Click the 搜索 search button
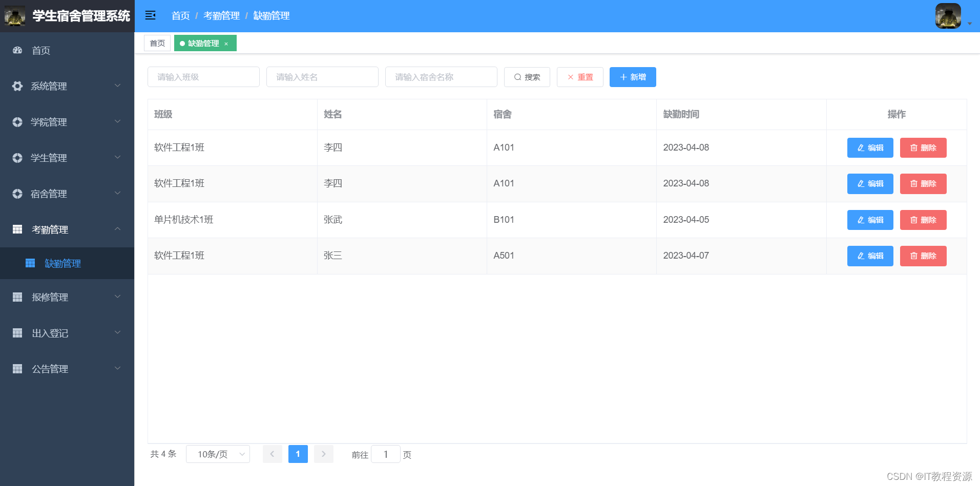980x486 pixels. [x=527, y=77]
